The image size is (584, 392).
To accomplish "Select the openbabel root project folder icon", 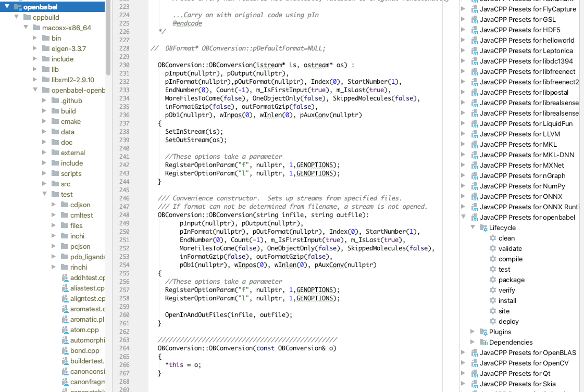I will [18, 7].
